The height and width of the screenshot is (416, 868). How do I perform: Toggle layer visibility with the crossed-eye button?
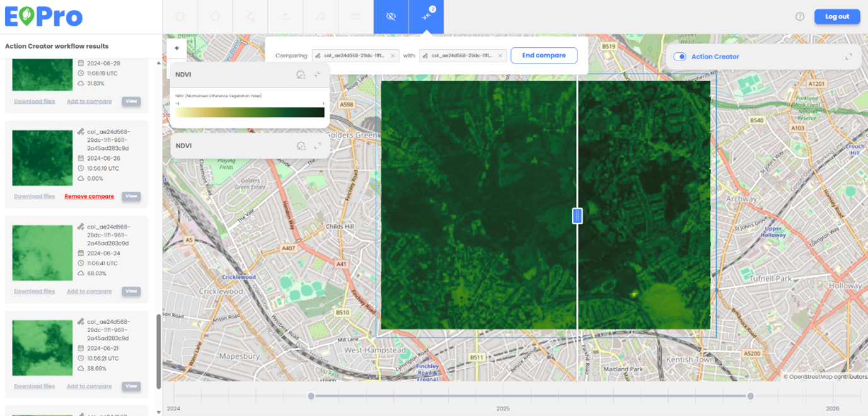tap(391, 17)
